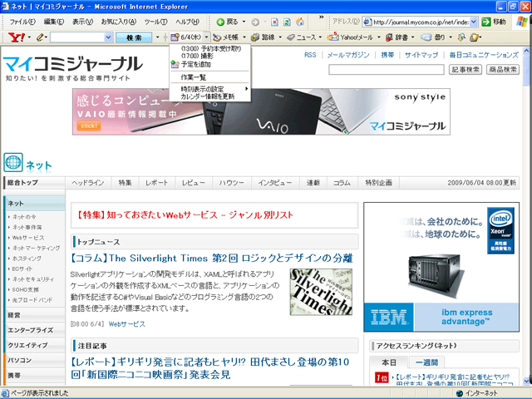Click the Webサービス category link under the article
The image size is (532, 399).
pos(127,324)
